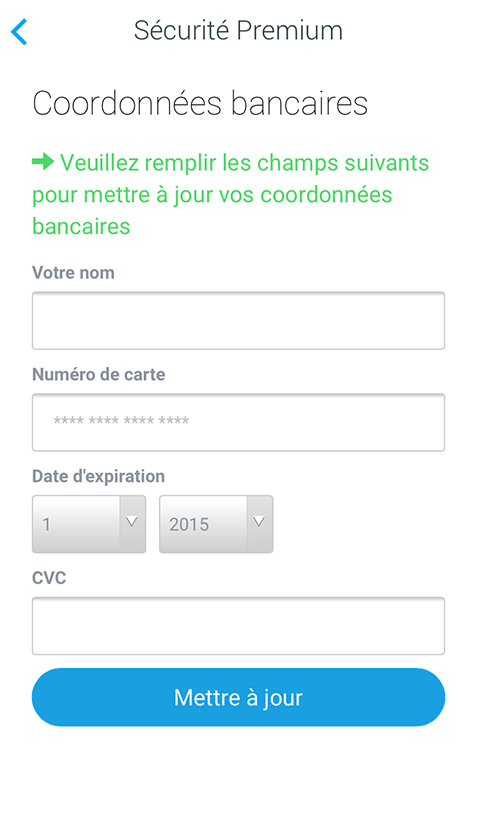Click the CVC label

(49, 578)
